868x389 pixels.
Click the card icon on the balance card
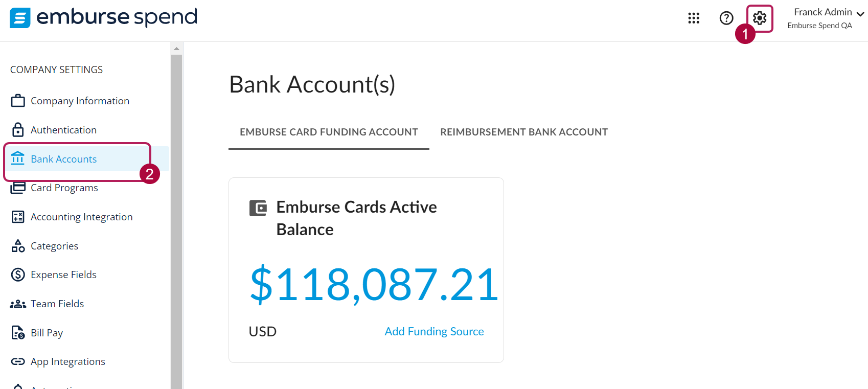[x=258, y=208]
